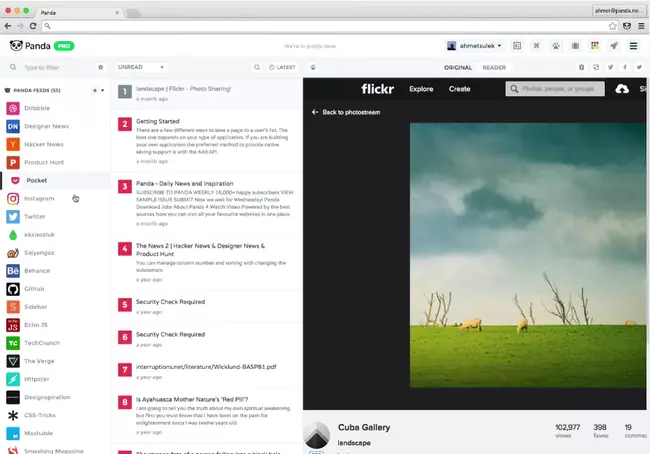This screenshot has height=454, width=650.
Task: Open the TechCrunch feed
Action: 42,343
